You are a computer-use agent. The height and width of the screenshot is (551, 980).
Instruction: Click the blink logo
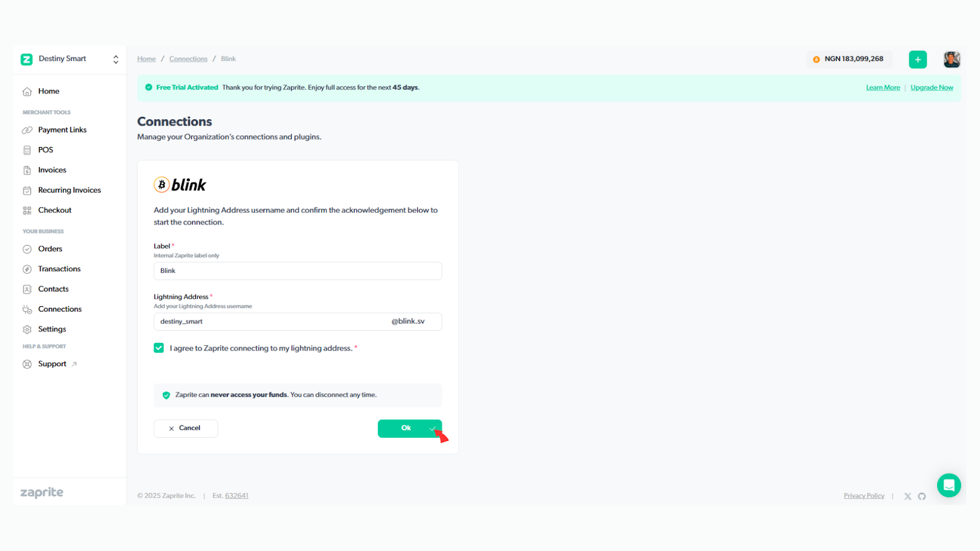(180, 185)
